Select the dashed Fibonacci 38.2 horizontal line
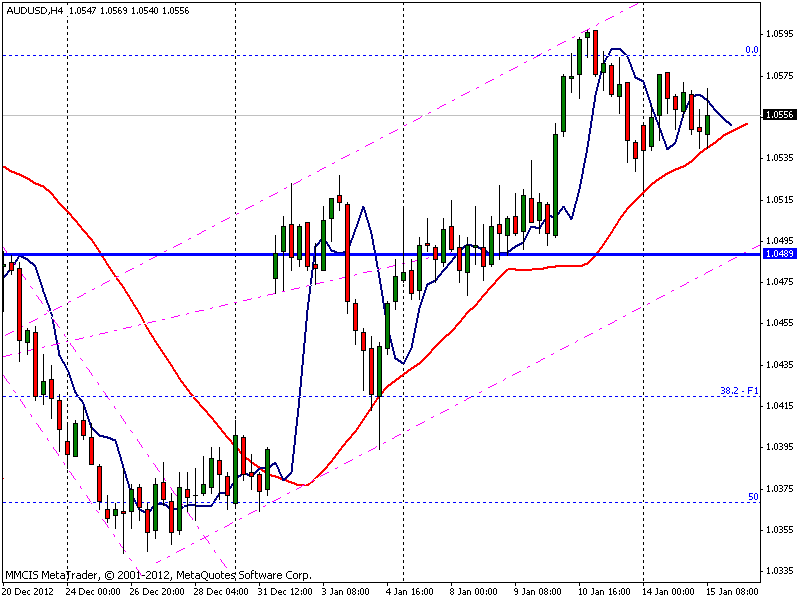Screen dimensions: 800x600 click(x=382, y=396)
